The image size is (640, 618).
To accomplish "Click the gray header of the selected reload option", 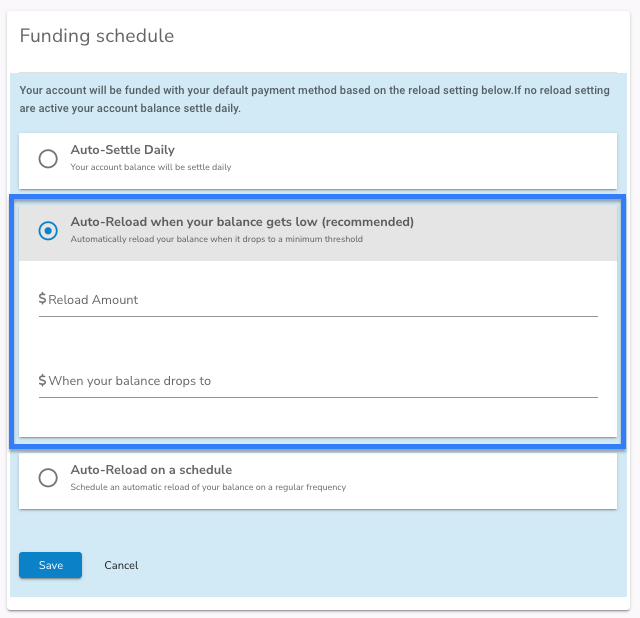I will (318, 233).
